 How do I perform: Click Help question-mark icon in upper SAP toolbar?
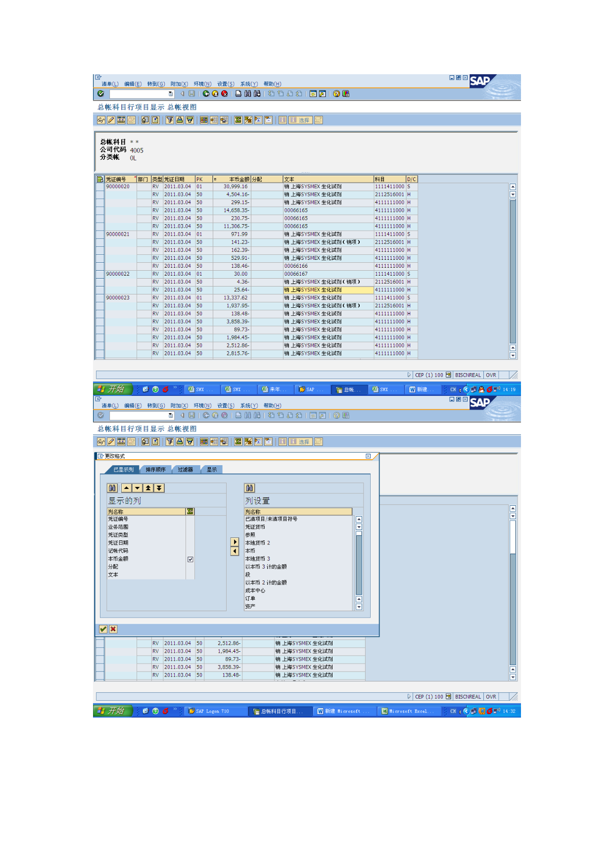click(336, 94)
